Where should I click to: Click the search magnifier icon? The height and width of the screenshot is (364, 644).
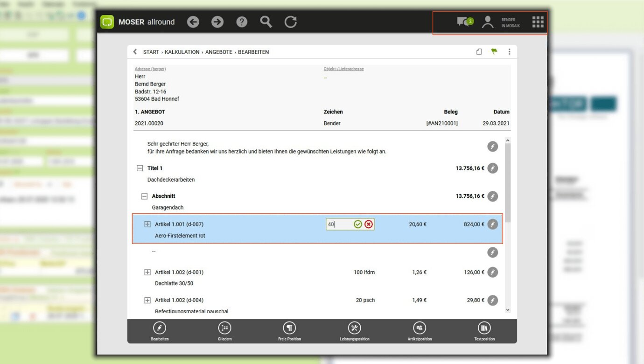tap(266, 22)
